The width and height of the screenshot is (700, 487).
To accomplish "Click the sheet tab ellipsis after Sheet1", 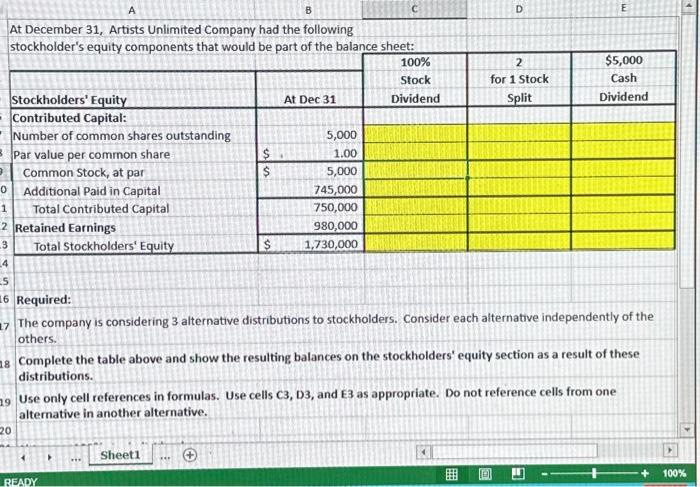I will pos(166,458).
